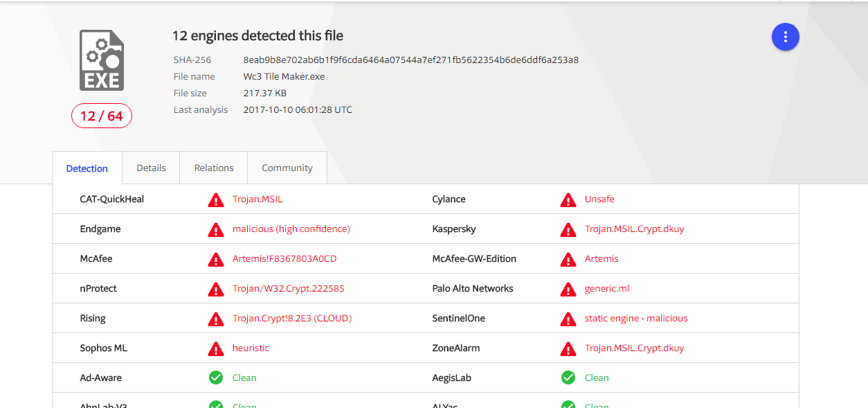This screenshot has height=408, width=868.
Task: Open the blue three-dot more options button
Action: pos(786,37)
